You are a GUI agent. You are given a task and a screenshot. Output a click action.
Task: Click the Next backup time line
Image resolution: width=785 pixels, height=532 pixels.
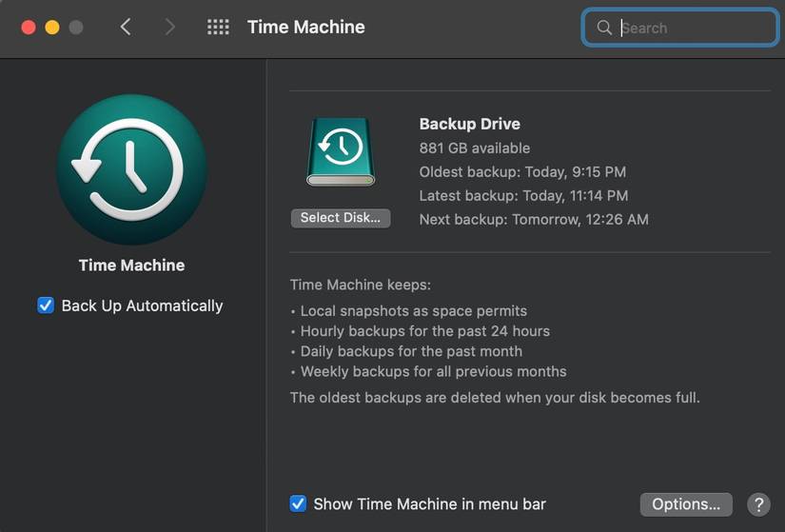[534, 219]
